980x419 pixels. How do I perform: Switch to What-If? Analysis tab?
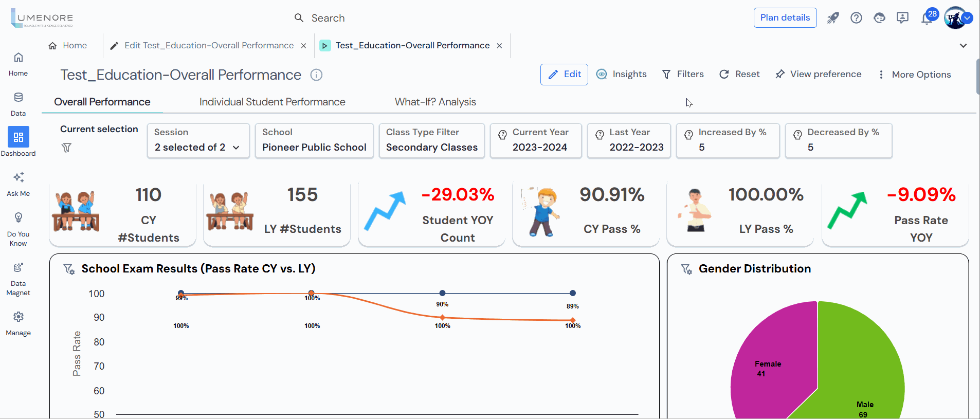[x=435, y=102]
